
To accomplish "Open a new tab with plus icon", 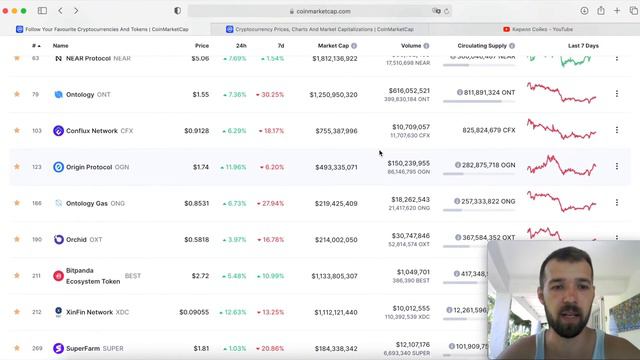I will [x=617, y=11].
